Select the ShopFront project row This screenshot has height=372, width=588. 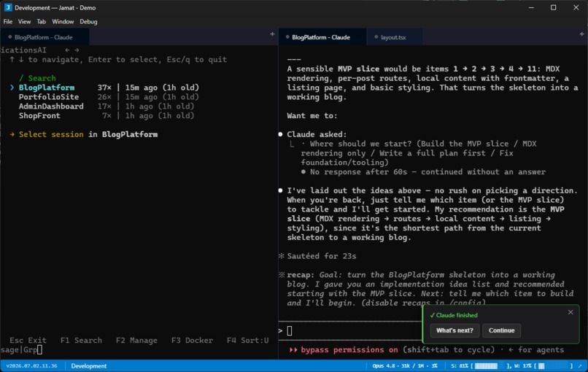[107, 115]
